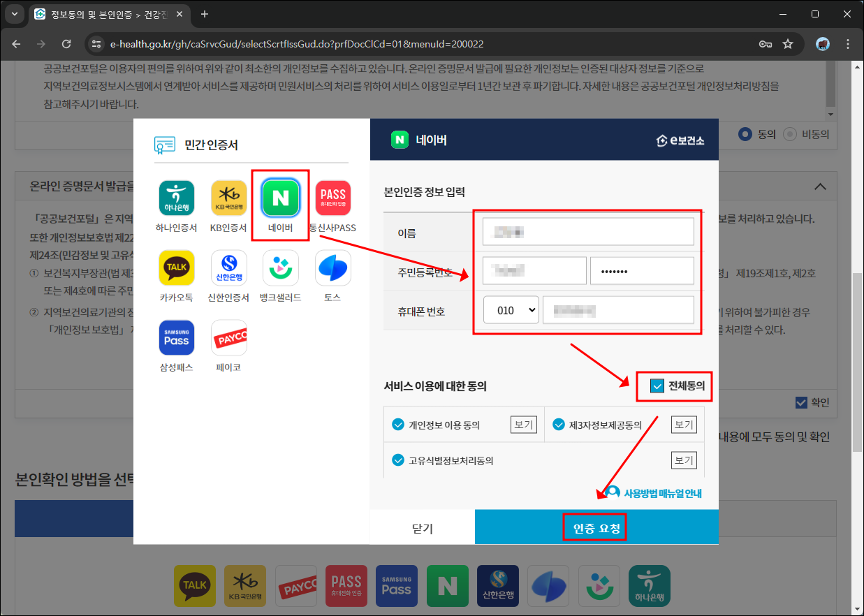Click the browser back arrow
This screenshot has height=616, width=864.
pos(16,44)
